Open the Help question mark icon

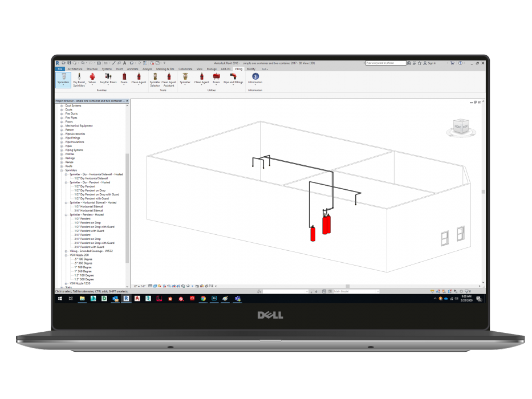click(x=460, y=63)
